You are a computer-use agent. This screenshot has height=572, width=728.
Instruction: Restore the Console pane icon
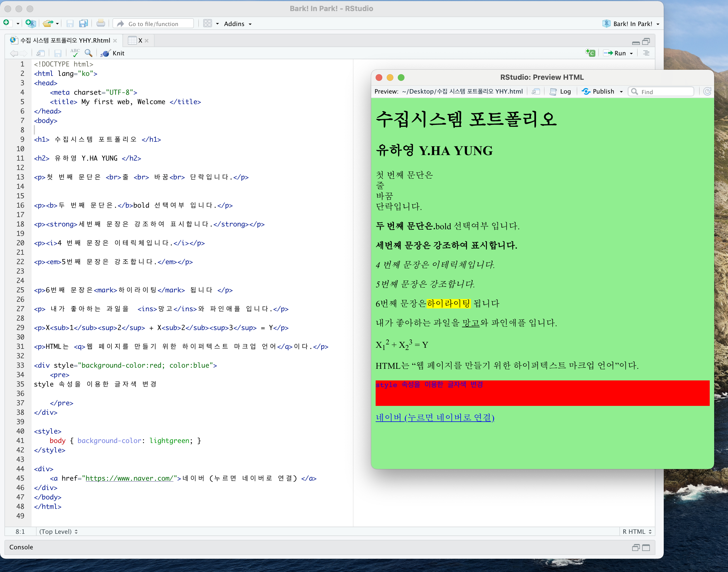coord(635,548)
